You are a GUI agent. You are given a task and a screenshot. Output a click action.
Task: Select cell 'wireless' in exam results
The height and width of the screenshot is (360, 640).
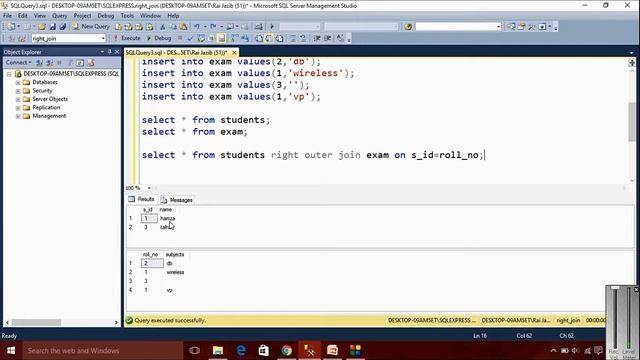tap(176, 272)
